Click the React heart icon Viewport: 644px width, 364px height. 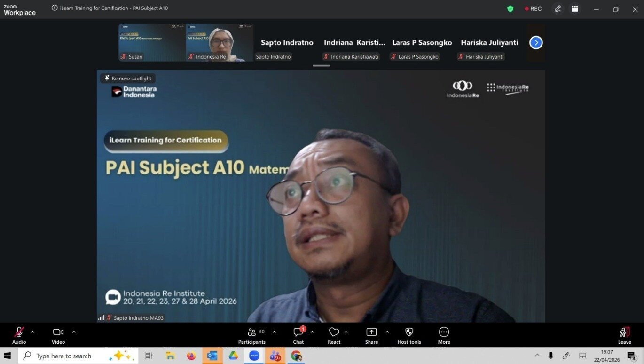tap(334, 335)
